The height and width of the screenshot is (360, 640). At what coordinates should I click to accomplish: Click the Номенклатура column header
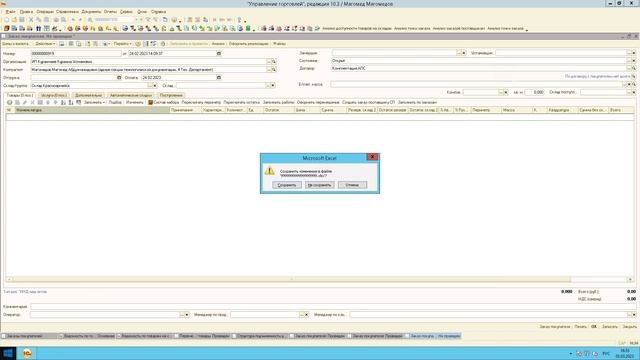[x=92, y=110]
